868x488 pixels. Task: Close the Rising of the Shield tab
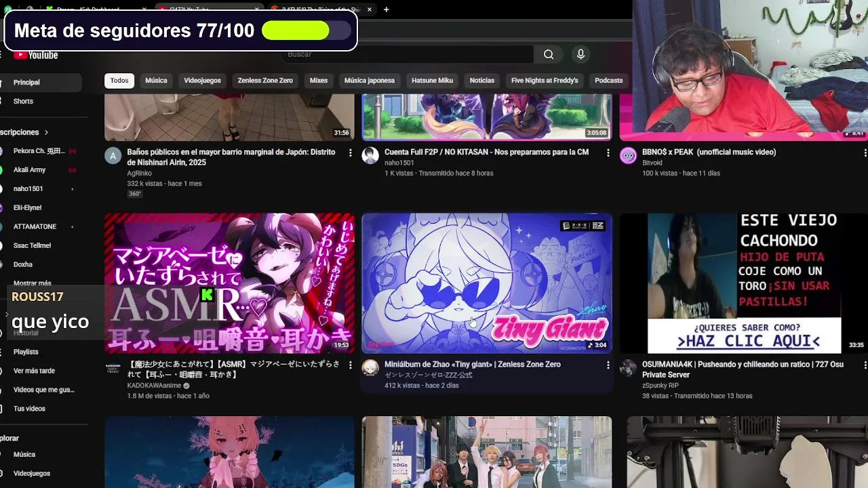click(x=370, y=9)
